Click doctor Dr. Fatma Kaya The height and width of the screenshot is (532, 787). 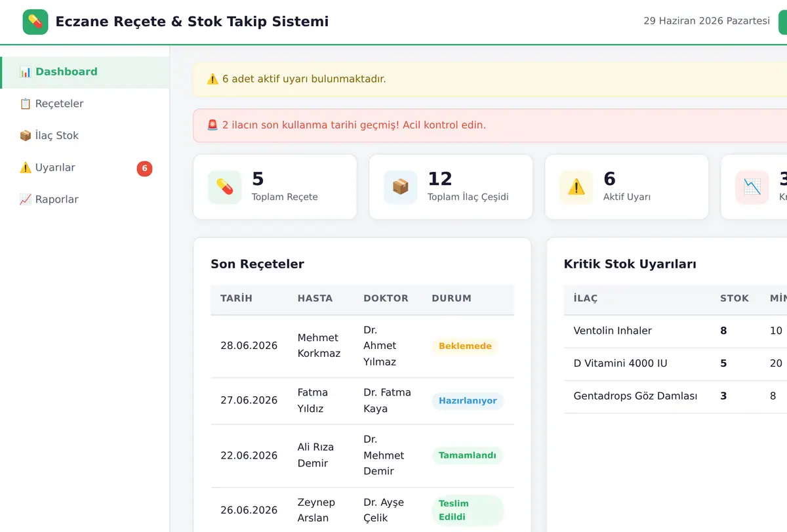coord(387,400)
